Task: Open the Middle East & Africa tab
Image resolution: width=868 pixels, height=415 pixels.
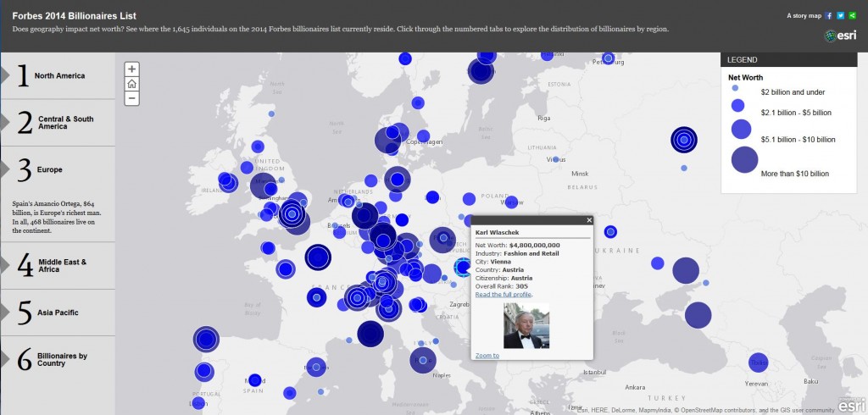Action: pos(58,266)
